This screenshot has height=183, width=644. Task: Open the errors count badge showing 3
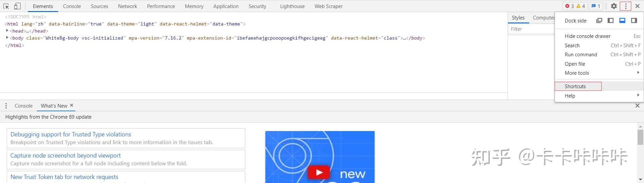pos(569,6)
